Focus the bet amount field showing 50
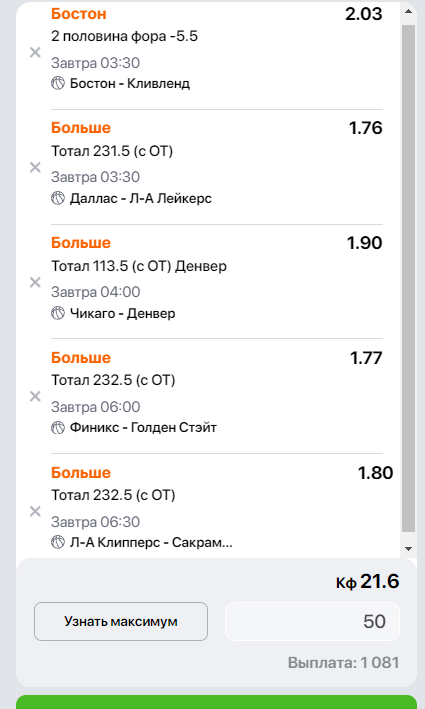Viewport: 425px width, 709px height. 312,621
